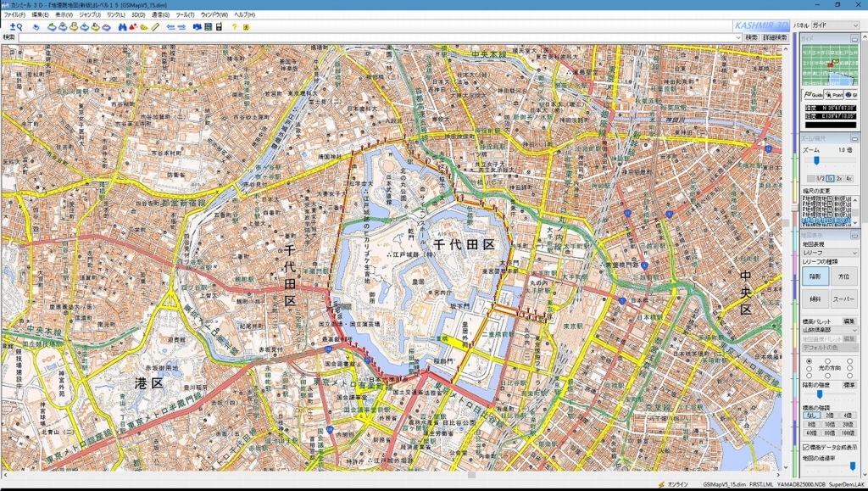The height and width of the screenshot is (491, 868).
Task: Select the top-right light direction radio button
Action: coord(849,361)
